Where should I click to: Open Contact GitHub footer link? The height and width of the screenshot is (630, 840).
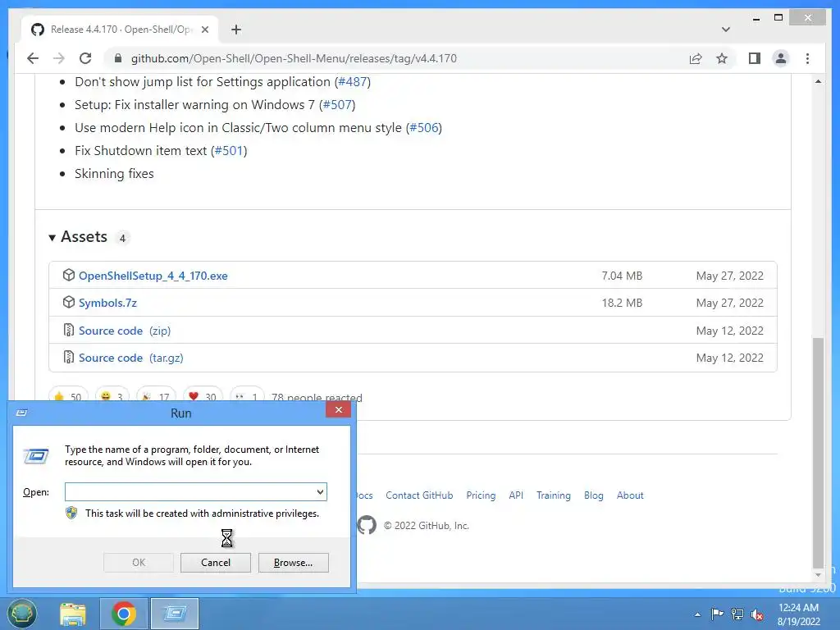tap(419, 495)
